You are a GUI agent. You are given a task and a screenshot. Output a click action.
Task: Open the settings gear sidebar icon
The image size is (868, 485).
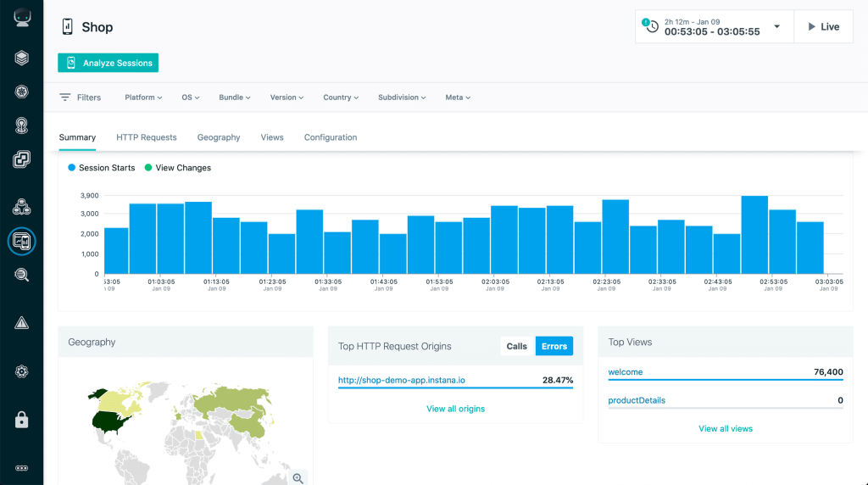(21, 371)
